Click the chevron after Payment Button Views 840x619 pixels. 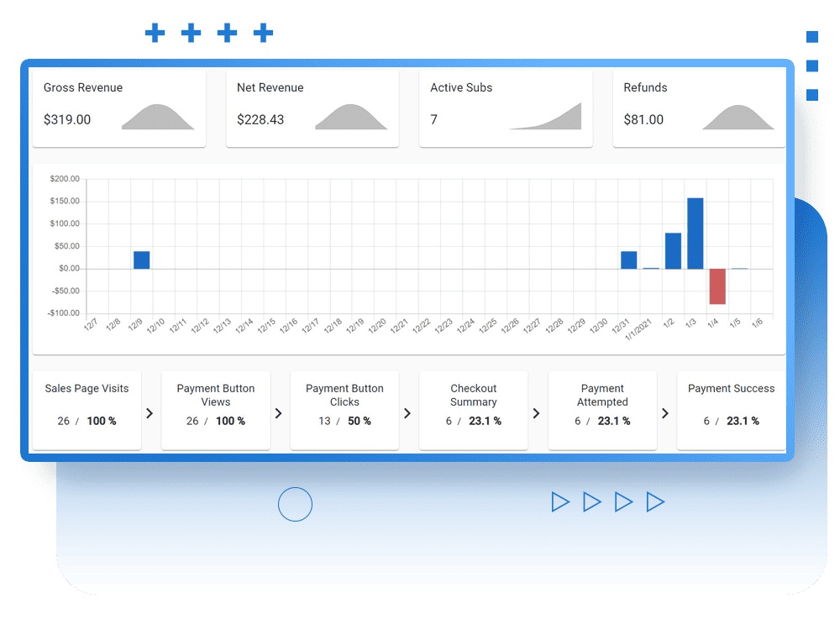[x=279, y=413]
